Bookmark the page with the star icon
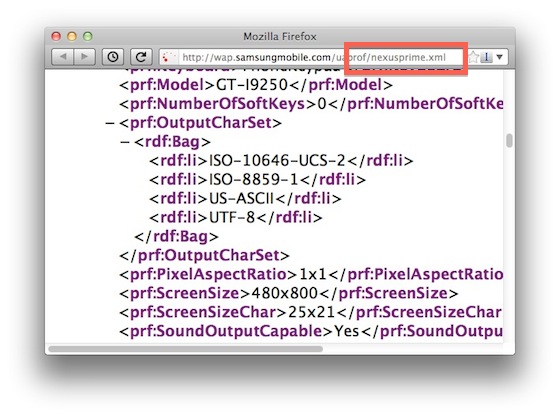The height and width of the screenshot is (417, 560). 474,57
